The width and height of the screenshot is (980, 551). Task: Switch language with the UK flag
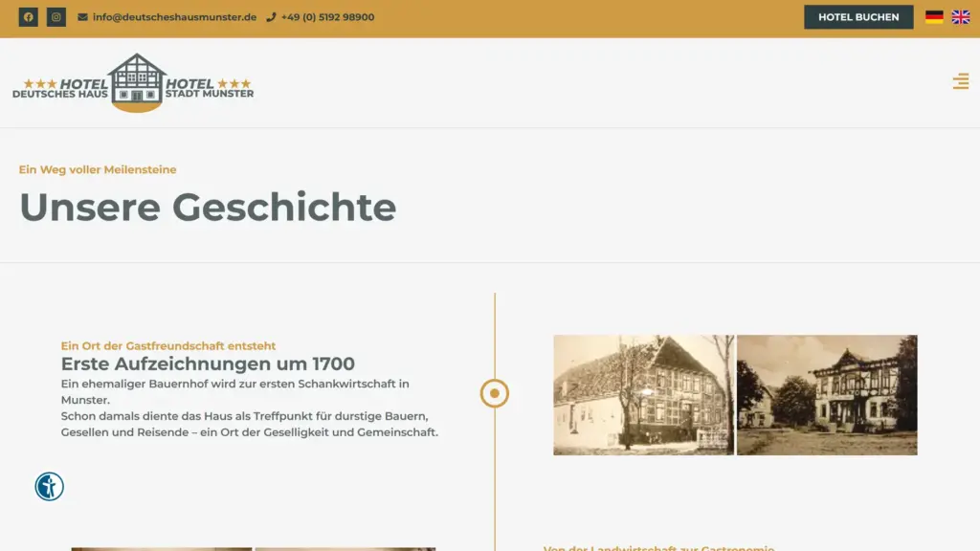(961, 17)
